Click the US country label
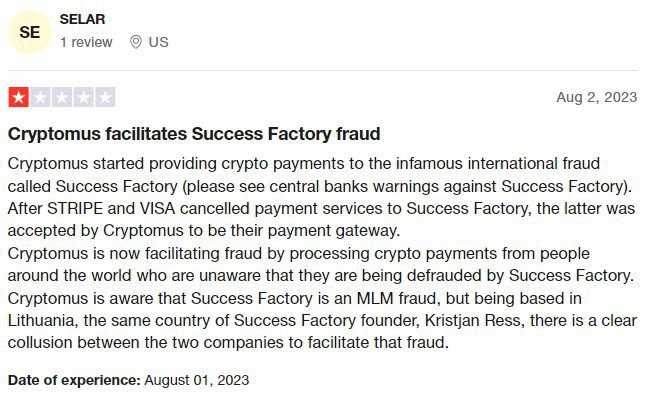This screenshot has width=650, height=393. point(158,42)
